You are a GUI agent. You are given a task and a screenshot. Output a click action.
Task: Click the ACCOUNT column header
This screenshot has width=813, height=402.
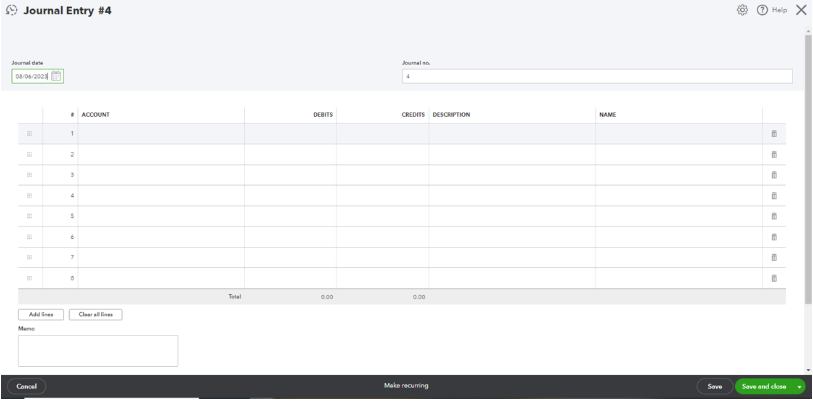(95, 115)
